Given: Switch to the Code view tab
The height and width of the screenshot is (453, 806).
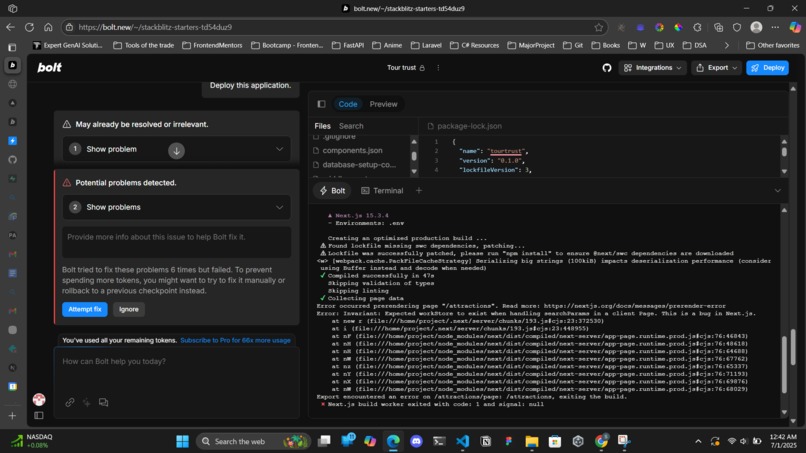Looking at the screenshot, I should click(347, 104).
